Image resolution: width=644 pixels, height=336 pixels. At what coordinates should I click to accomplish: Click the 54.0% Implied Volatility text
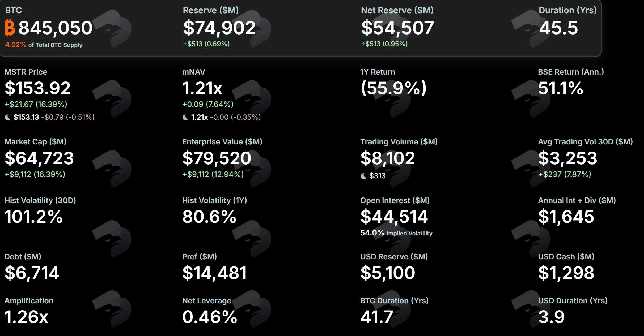tap(396, 233)
